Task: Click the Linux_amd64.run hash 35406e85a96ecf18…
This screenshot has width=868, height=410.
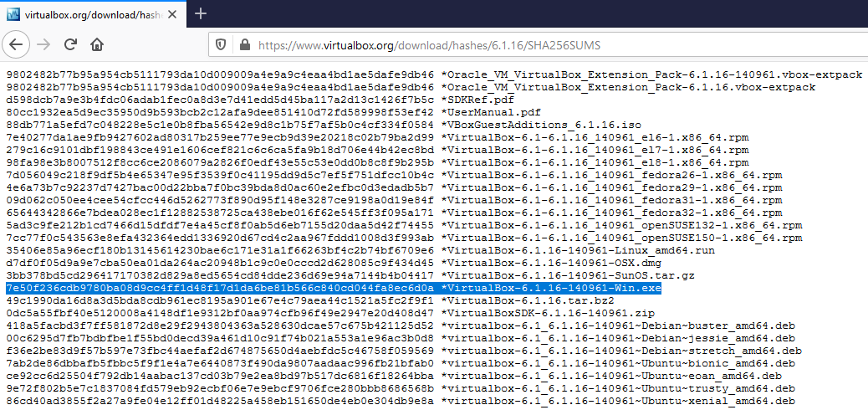Action: 220,250
